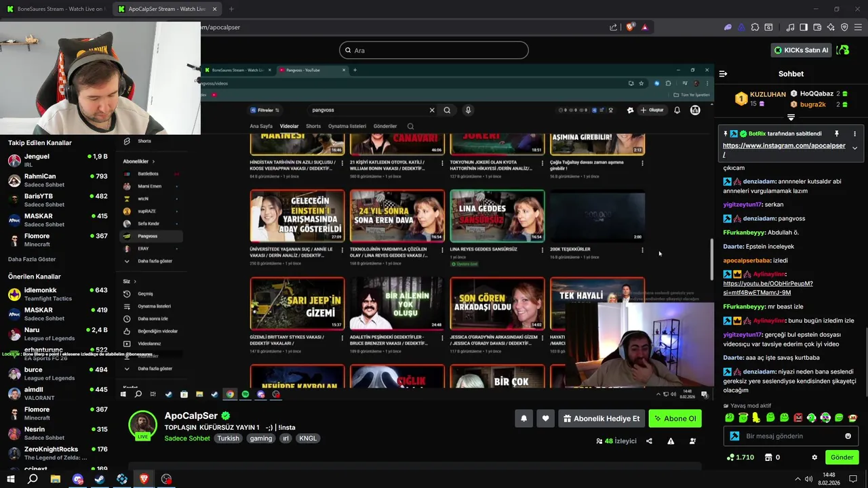Open the Brave Shields lion icon
Viewport: 868px width, 488px height.
pos(630,27)
